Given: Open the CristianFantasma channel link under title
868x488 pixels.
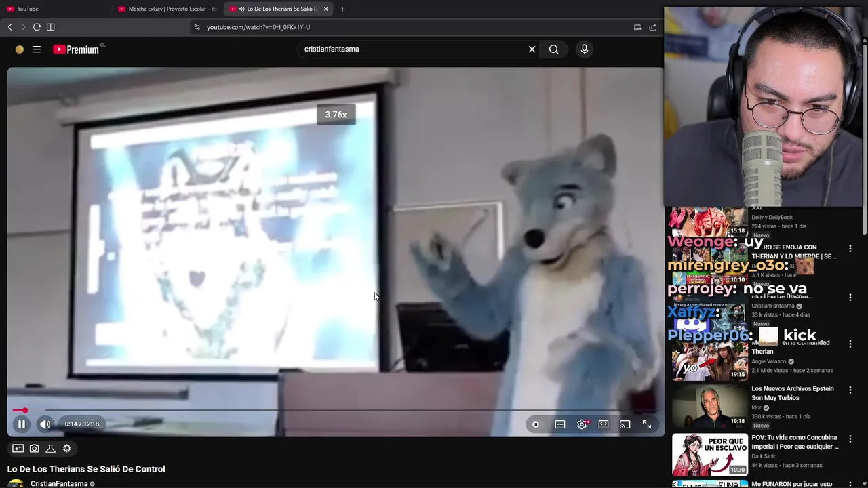Looking at the screenshot, I should (59, 484).
